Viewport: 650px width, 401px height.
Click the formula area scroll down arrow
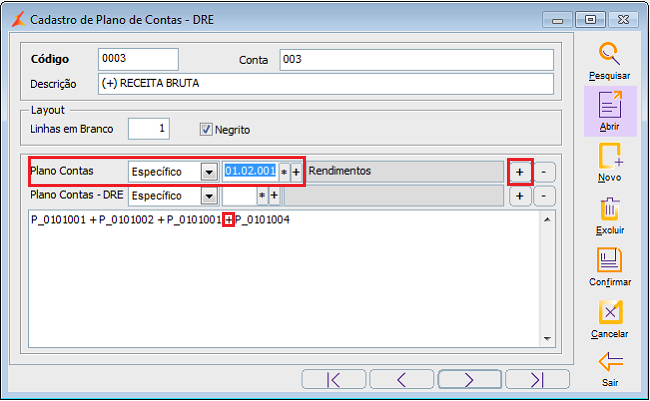pos(547,339)
